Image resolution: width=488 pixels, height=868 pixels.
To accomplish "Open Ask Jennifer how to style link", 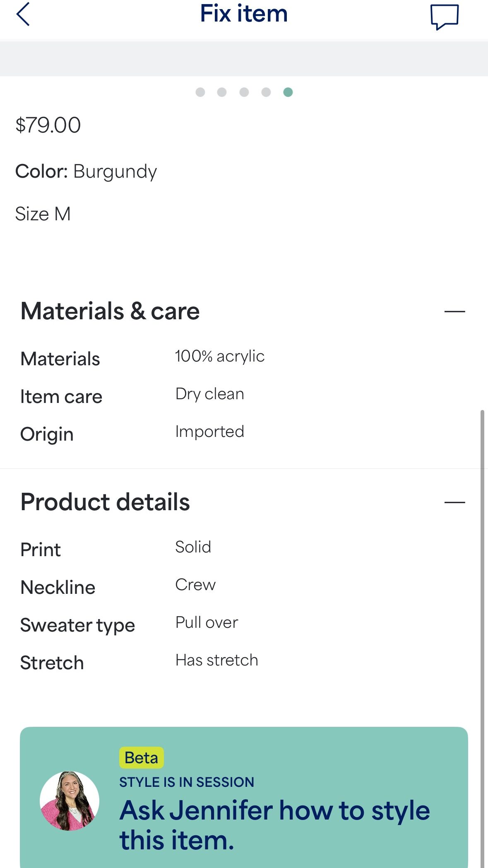I will pyautogui.click(x=274, y=825).
